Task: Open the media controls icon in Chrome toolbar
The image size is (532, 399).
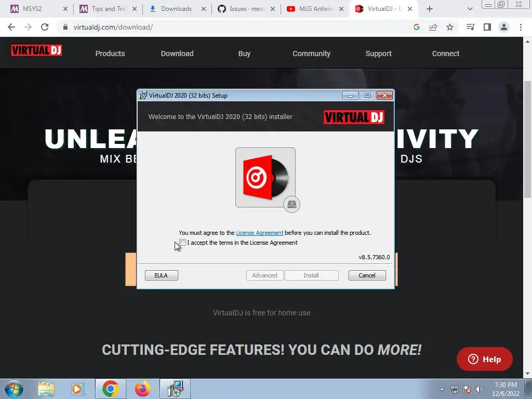Action: pyautogui.click(x=470, y=27)
